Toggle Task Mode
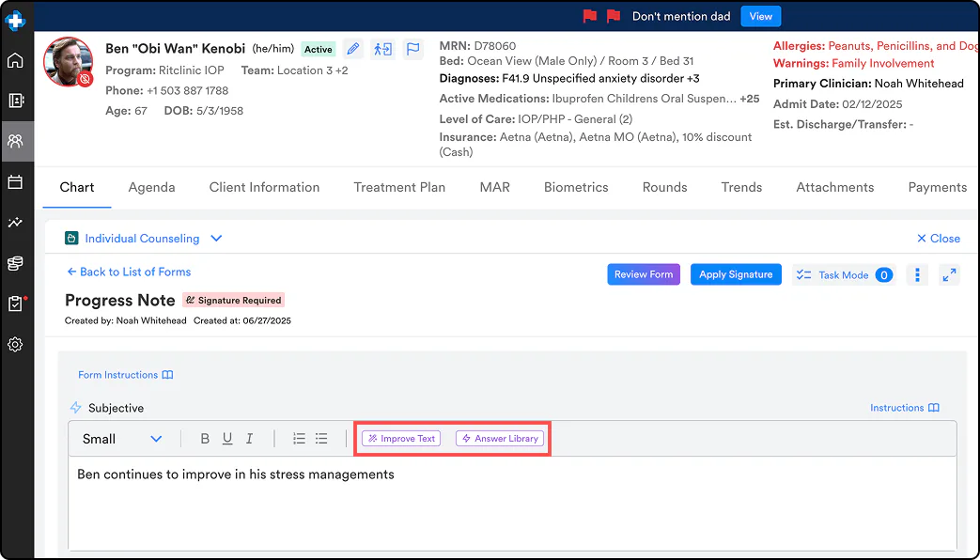Screen dimensions: 980x560 point(844,275)
